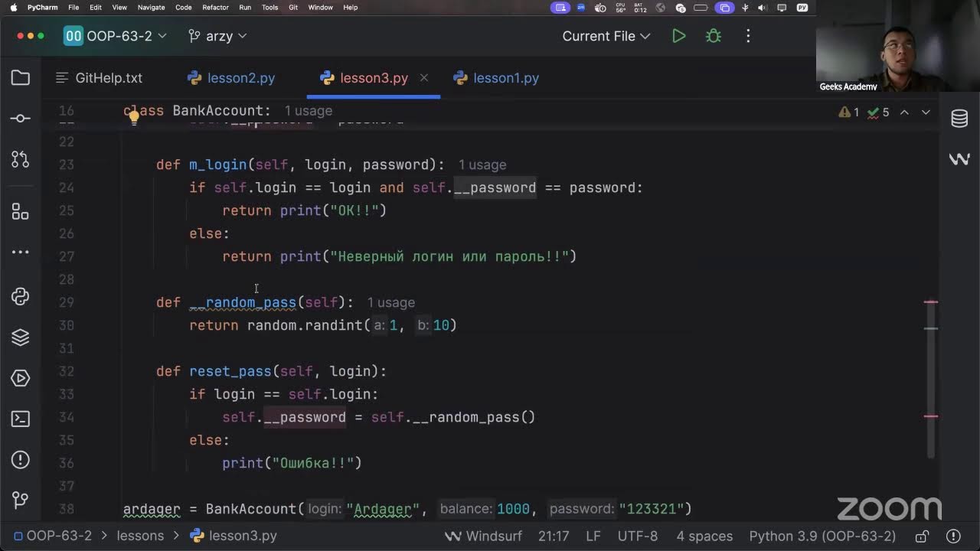Open the arzy git branch dropdown
The width and height of the screenshot is (980, 551).
217,36
